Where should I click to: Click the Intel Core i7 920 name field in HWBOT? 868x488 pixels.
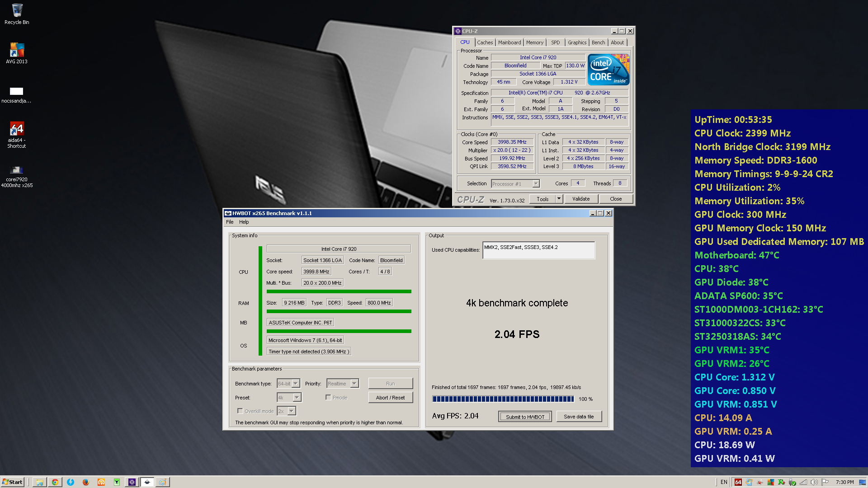click(x=339, y=249)
